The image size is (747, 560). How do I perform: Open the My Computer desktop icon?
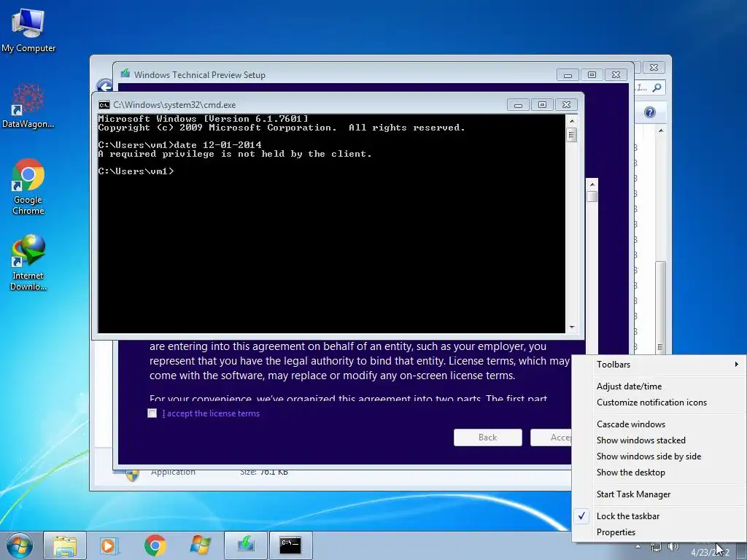[x=28, y=29]
